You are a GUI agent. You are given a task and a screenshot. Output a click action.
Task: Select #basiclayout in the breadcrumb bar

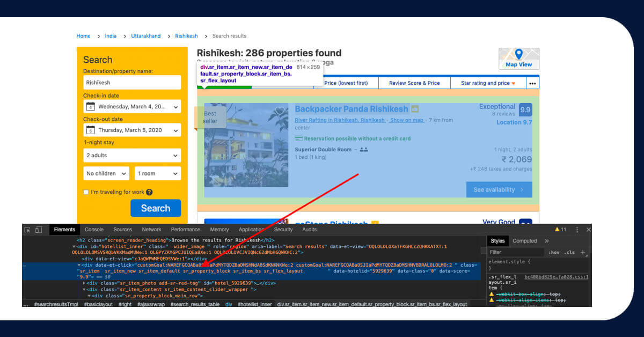pos(99,304)
